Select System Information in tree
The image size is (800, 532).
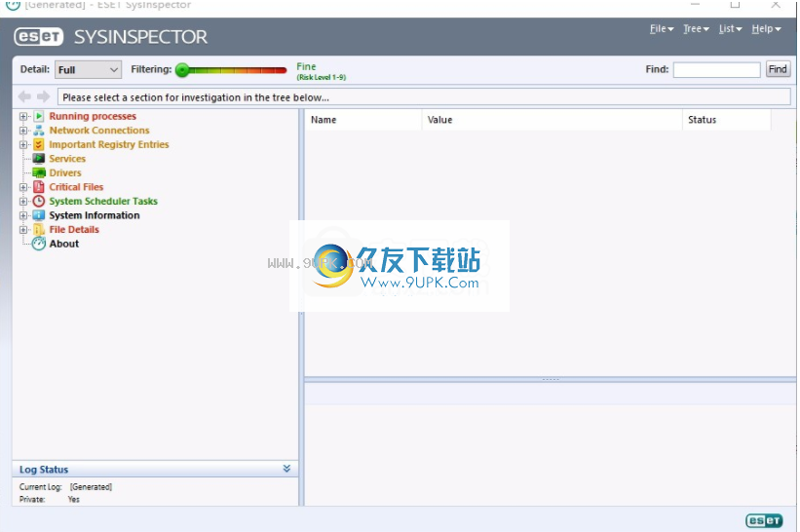click(x=95, y=215)
